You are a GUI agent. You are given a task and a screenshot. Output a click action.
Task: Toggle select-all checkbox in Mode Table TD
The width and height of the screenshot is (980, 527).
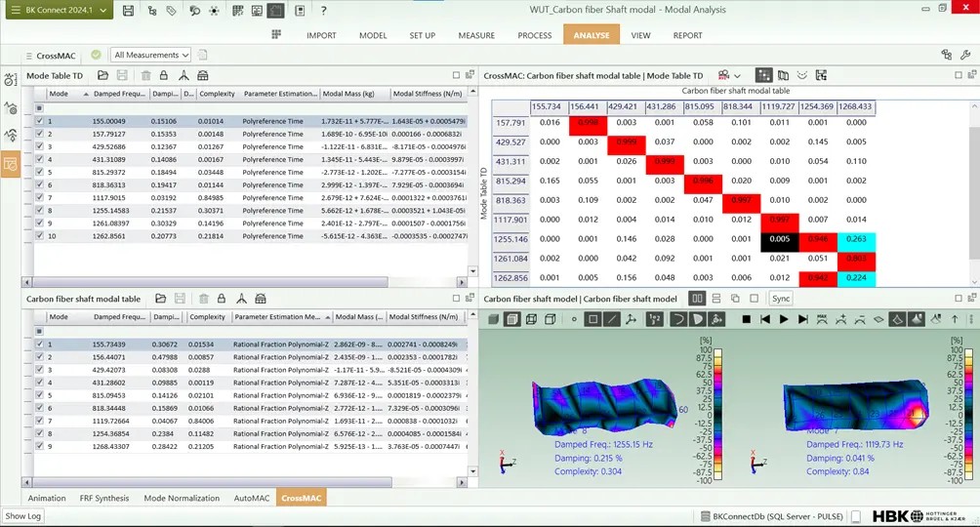click(39, 108)
